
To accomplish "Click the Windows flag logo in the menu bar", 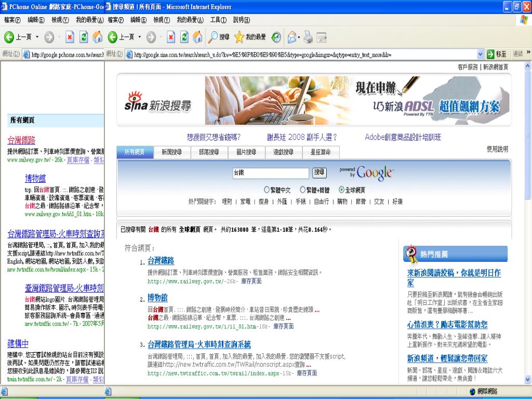I will pyautogui.click(x=524, y=20).
